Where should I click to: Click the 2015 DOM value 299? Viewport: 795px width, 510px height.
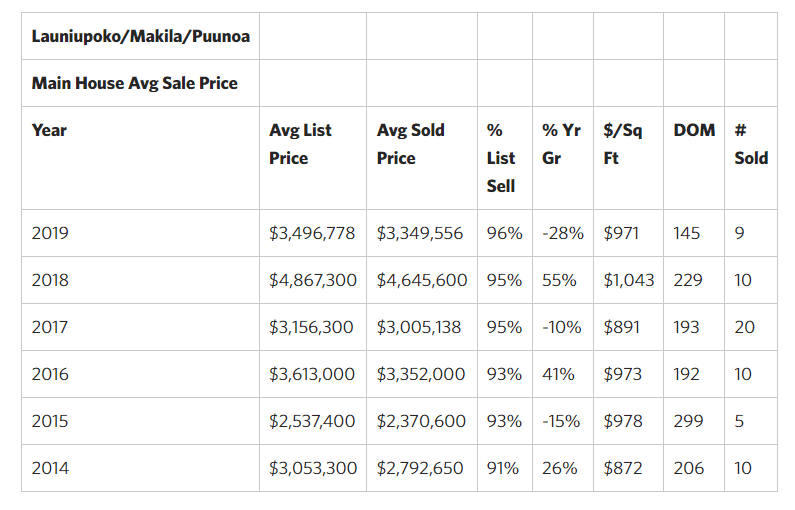point(688,421)
